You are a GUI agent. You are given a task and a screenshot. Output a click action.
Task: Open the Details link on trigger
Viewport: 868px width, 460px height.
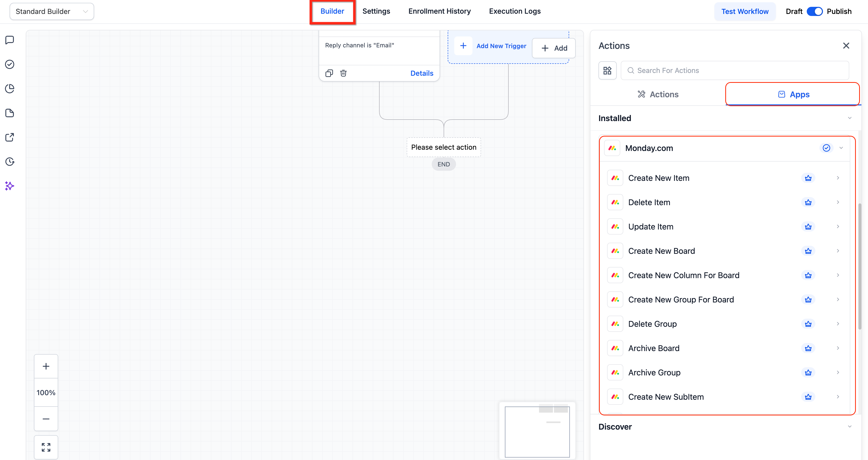tap(422, 73)
